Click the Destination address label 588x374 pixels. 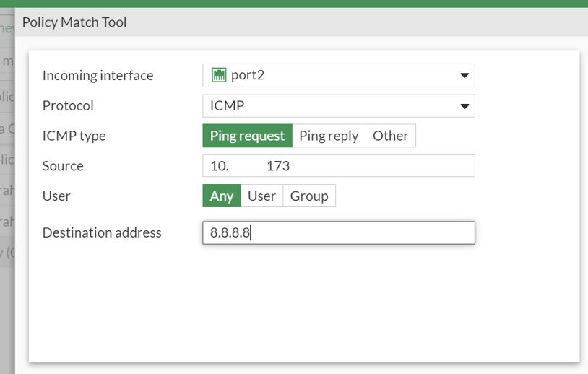click(x=102, y=232)
